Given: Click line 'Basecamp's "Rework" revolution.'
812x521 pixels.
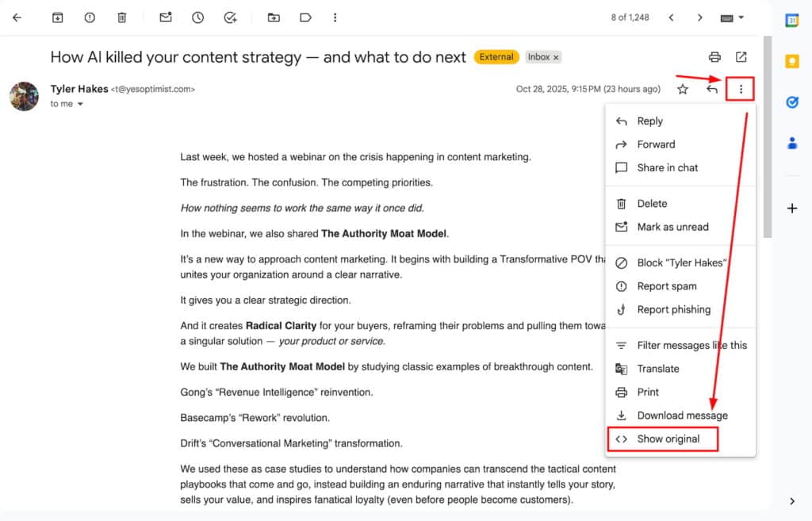Looking at the screenshot, I should pos(255,418).
